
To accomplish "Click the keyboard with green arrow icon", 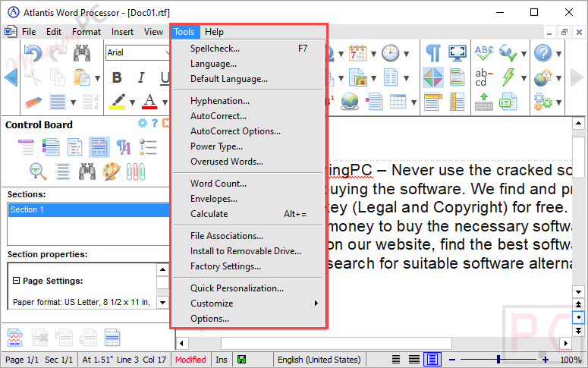I will 484,102.
